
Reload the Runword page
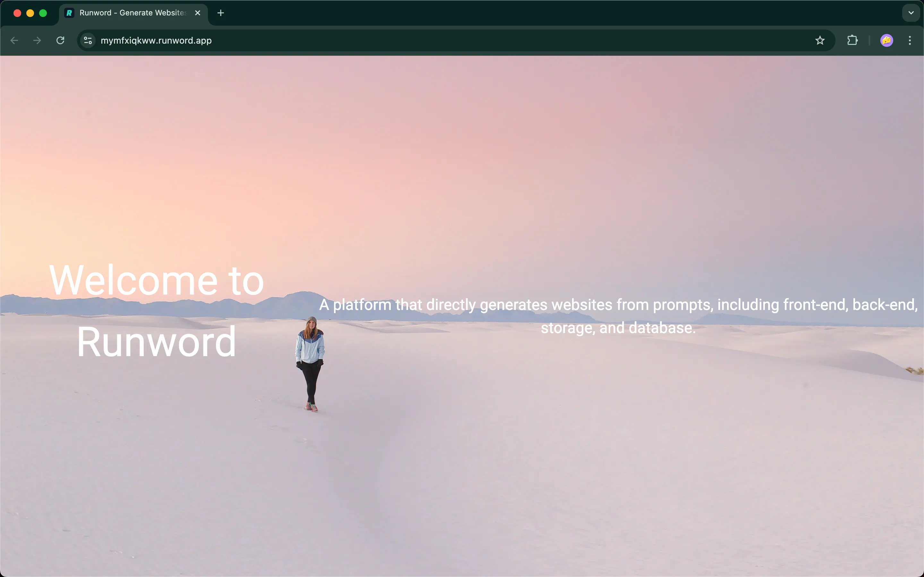[60, 40]
